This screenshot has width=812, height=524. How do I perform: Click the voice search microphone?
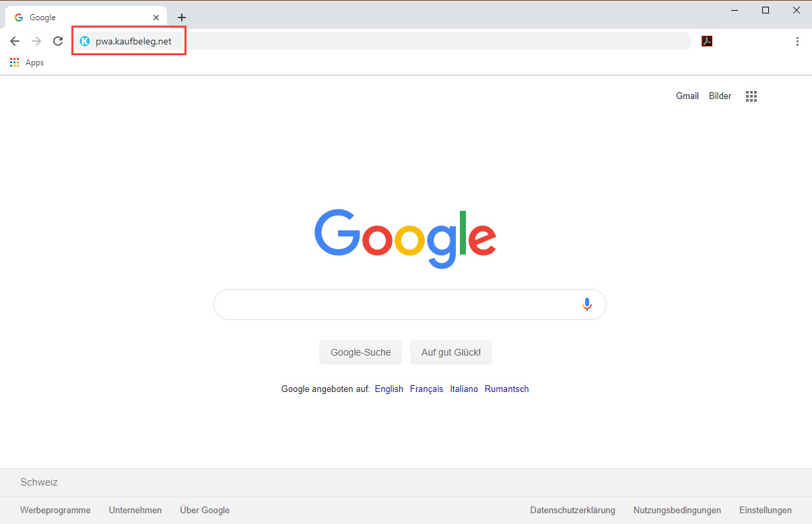point(586,304)
